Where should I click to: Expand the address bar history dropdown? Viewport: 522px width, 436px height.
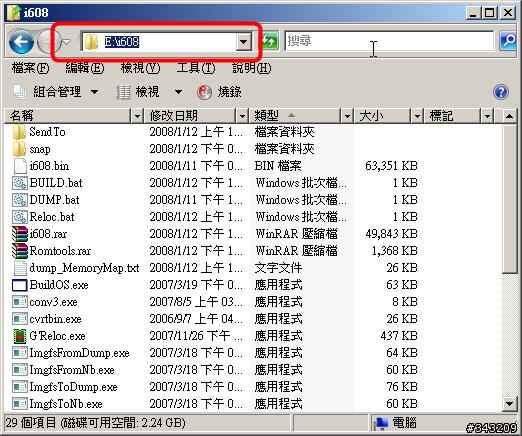point(244,42)
